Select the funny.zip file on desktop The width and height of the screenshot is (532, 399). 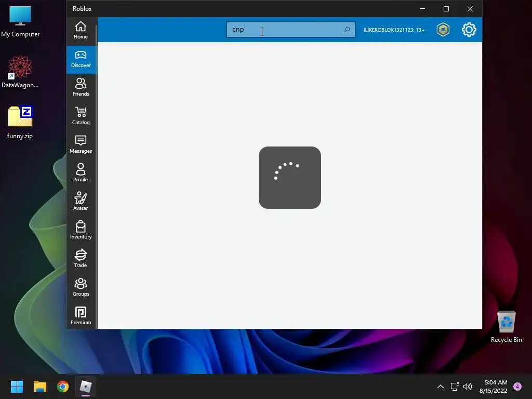[20, 123]
